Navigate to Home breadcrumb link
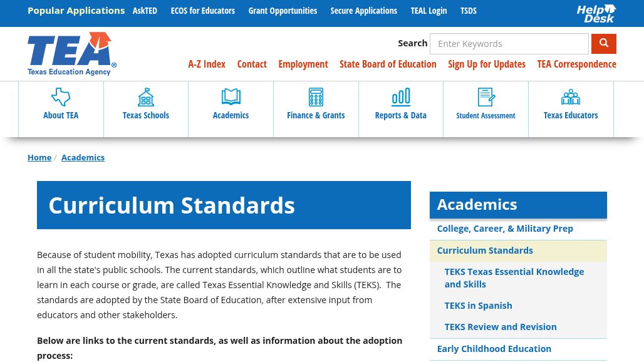 (x=39, y=157)
